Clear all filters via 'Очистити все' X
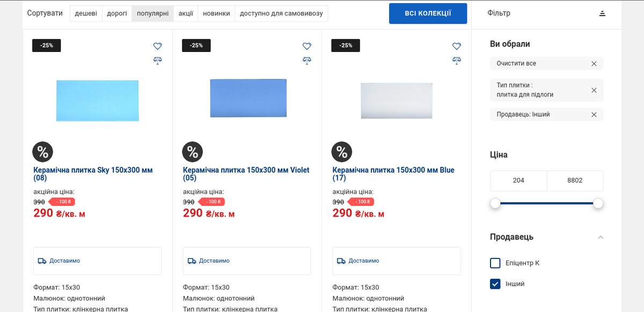The image size is (644, 312). [x=594, y=64]
